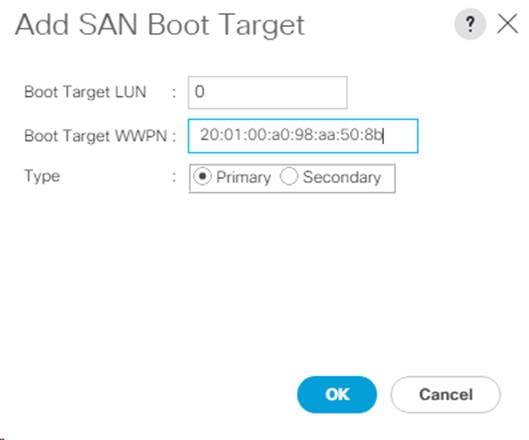Click into the Boot Target LUN field
Viewport: 529px width, 440px height.
(x=268, y=92)
